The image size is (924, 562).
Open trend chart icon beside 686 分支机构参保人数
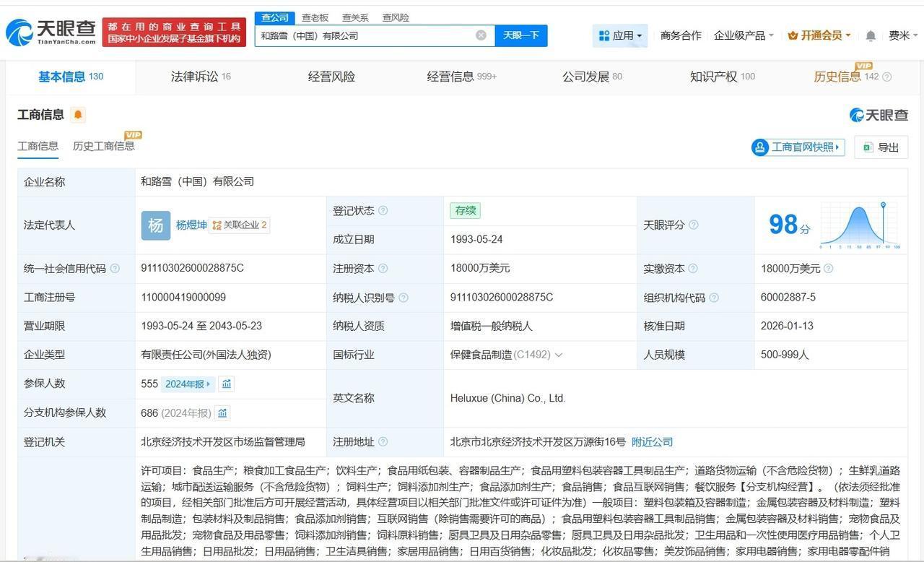(222, 413)
